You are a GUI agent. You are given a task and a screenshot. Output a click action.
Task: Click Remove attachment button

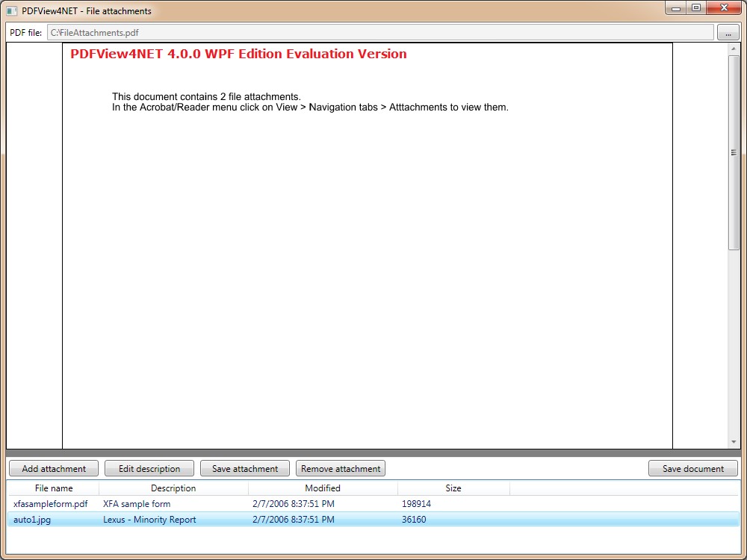[x=341, y=469]
